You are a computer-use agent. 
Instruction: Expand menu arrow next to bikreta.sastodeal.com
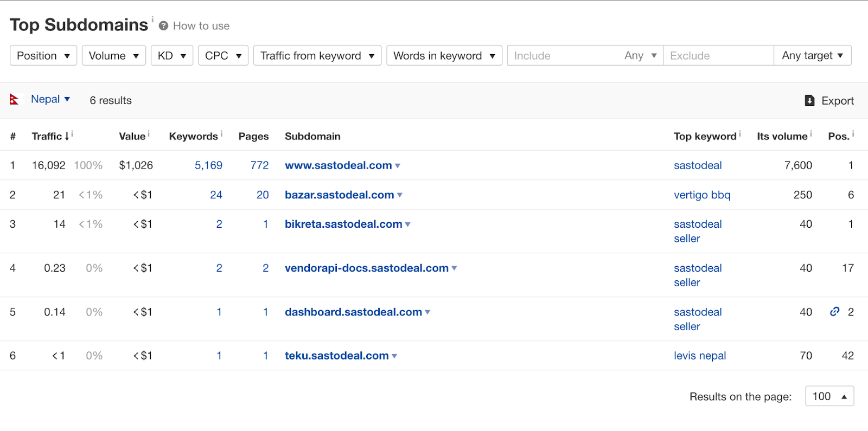[408, 224]
